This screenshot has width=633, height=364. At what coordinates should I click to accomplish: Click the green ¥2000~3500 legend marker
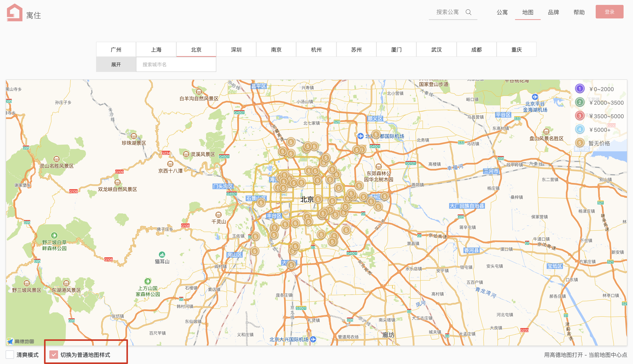pyautogui.click(x=579, y=102)
